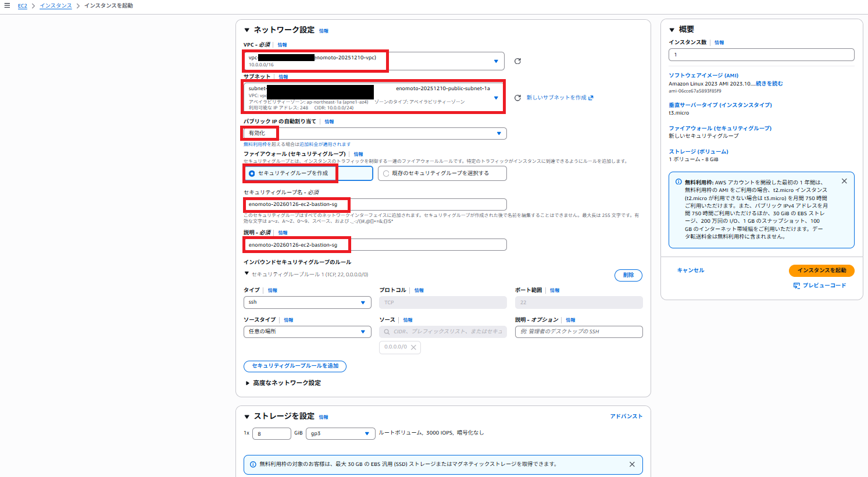Choose '既存のセキュリティグループを選択する' radio option
This screenshot has width=868, height=477.
coord(386,173)
